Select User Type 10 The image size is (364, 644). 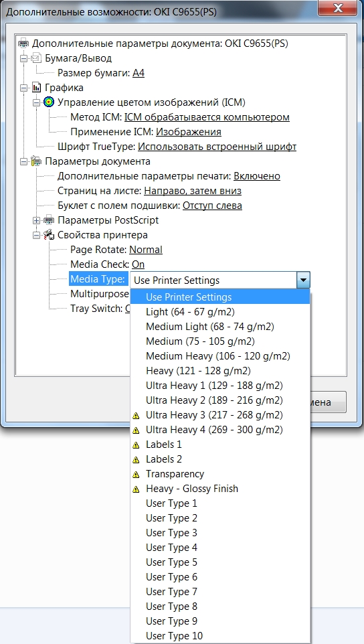(220, 636)
